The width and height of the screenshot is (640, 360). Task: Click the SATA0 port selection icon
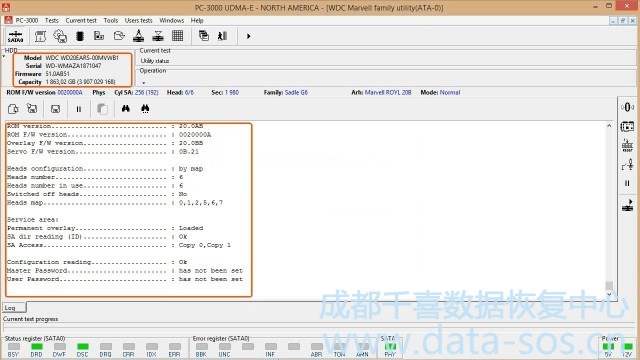(16, 36)
